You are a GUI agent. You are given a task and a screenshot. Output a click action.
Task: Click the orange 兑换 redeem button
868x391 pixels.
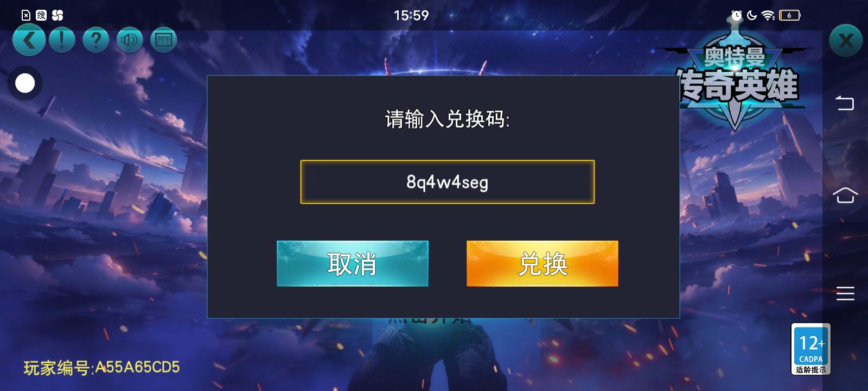point(542,263)
